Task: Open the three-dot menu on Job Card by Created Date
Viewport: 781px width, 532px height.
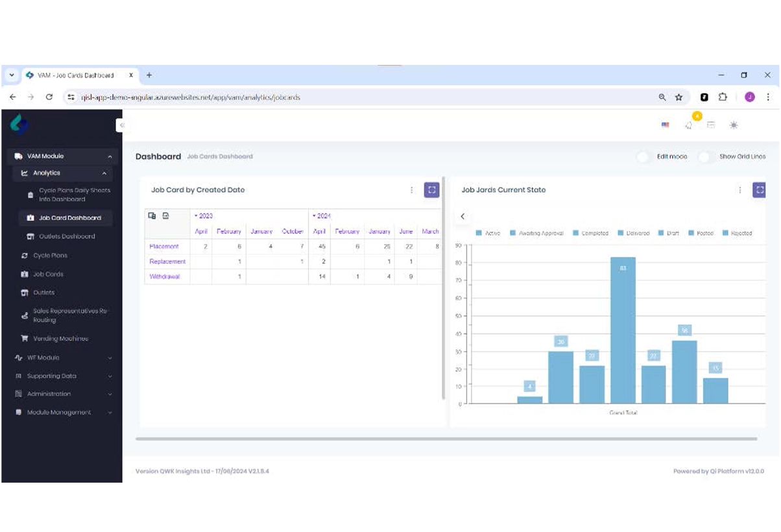Action: pyautogui.click(x=411, y=190)
